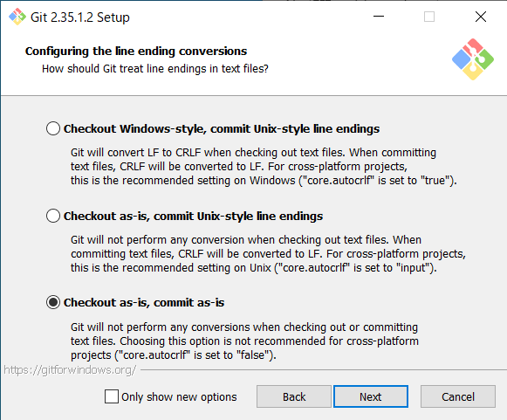Select Checkout as-is, commit Unix-style radio button
This screenshot has height=420, width=507.
pos(53,216)
